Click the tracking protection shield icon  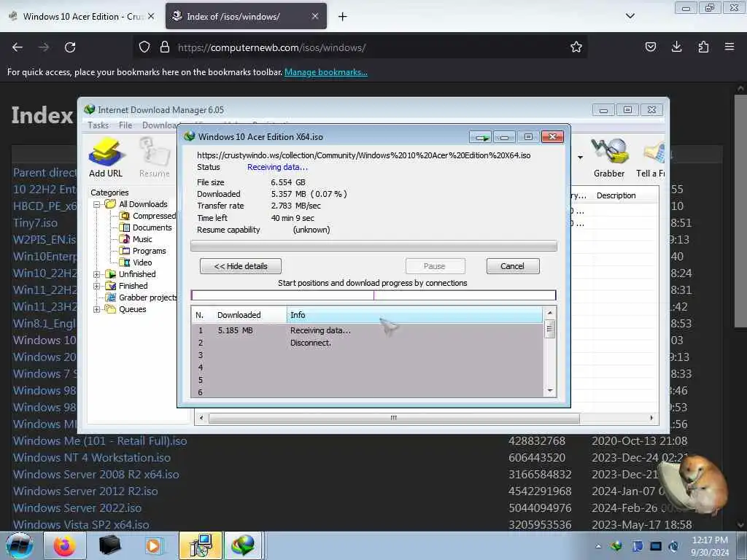[144, 47]
